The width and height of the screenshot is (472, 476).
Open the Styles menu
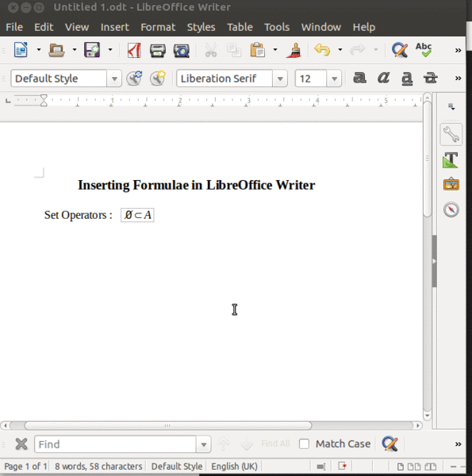201,27
